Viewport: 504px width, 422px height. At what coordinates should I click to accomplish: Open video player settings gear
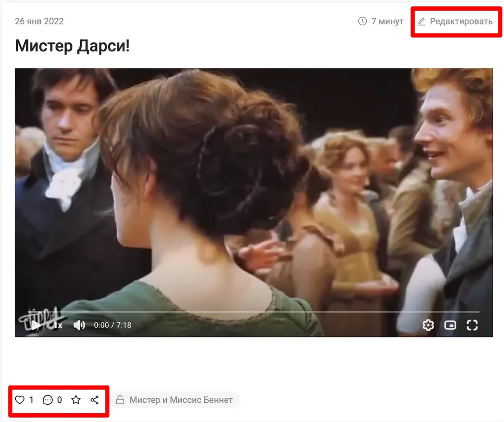(x=428, y=325)
